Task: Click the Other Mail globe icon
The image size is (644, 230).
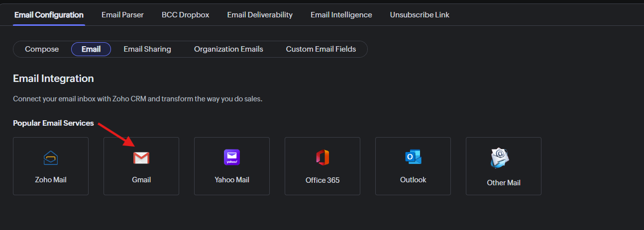Action: (x=500, y=158)
